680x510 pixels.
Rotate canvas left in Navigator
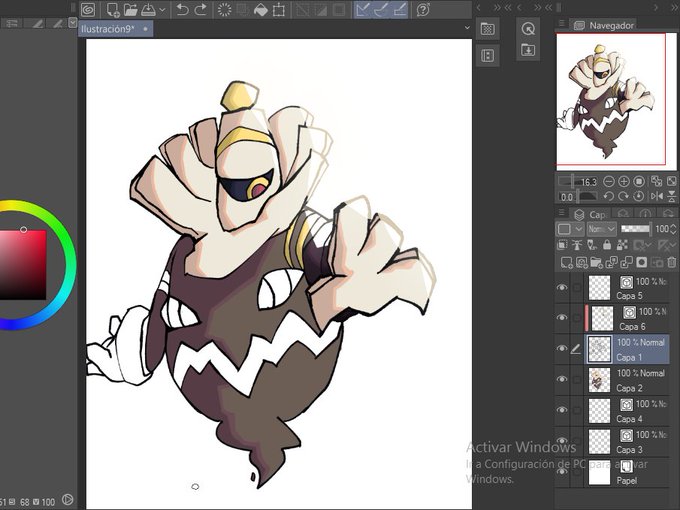click(609, 196)
